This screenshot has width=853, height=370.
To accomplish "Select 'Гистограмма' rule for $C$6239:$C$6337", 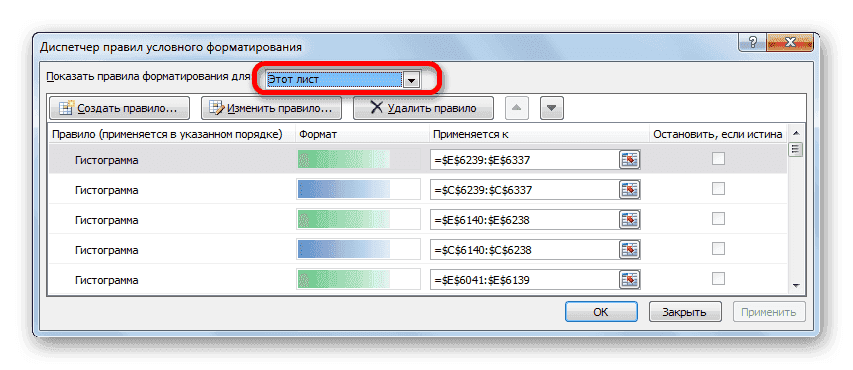I will 106,190.
